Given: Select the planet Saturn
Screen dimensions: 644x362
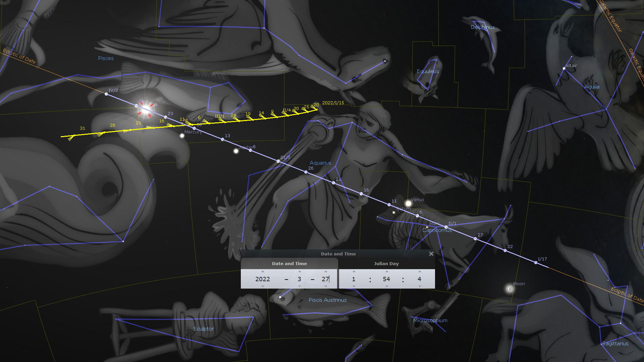Looking at the screenshot, I should 394,213.
